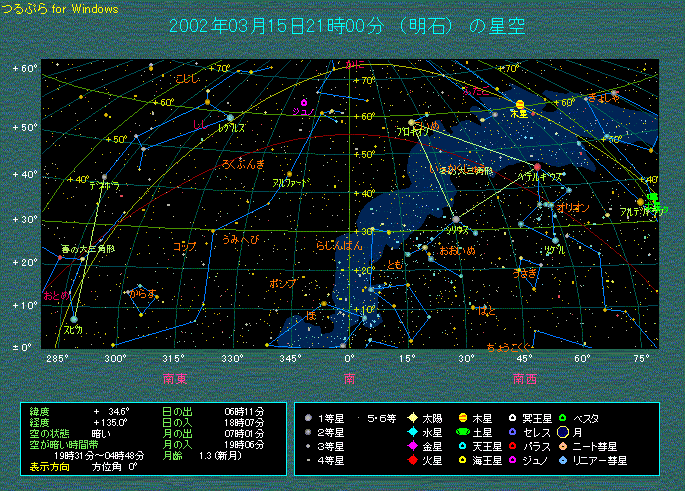The width and height of the screenshot is (685, 491).
Task: Click the Sun (太陽) symbol in the legend
Action: tap(412, 417)
